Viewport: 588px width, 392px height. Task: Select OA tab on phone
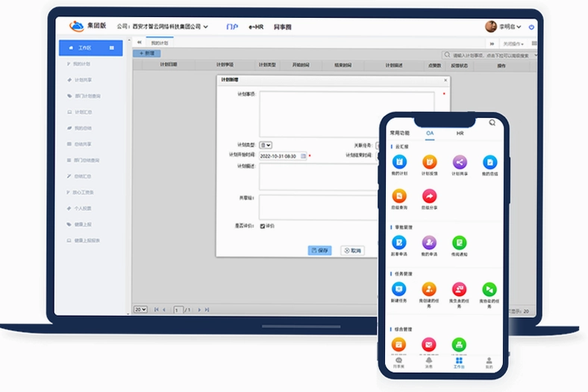coord(430,133)
